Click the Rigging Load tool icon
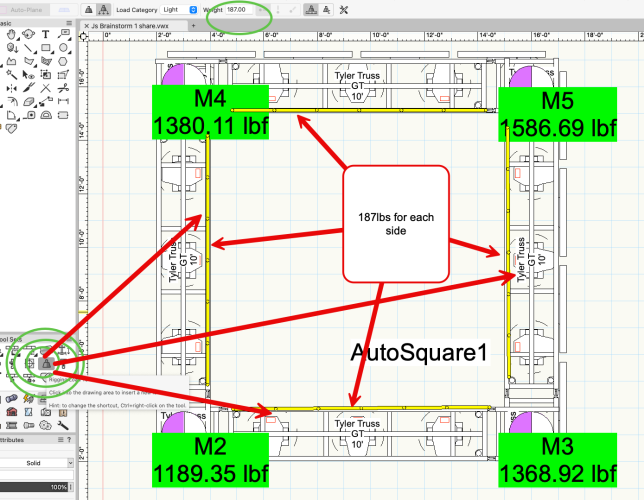 (45, 364)
